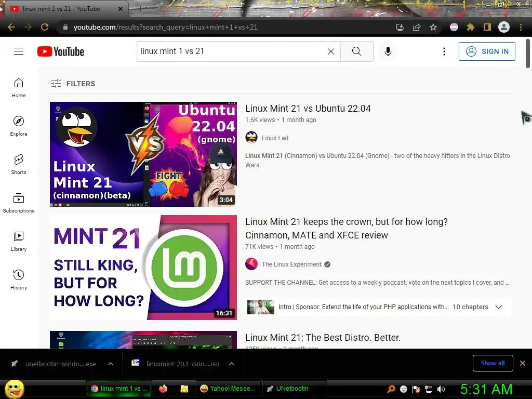Viewport: 532px width, 399px height.
Task: Switch to UNetbootin taskbar button
Action: pos(295,389)
